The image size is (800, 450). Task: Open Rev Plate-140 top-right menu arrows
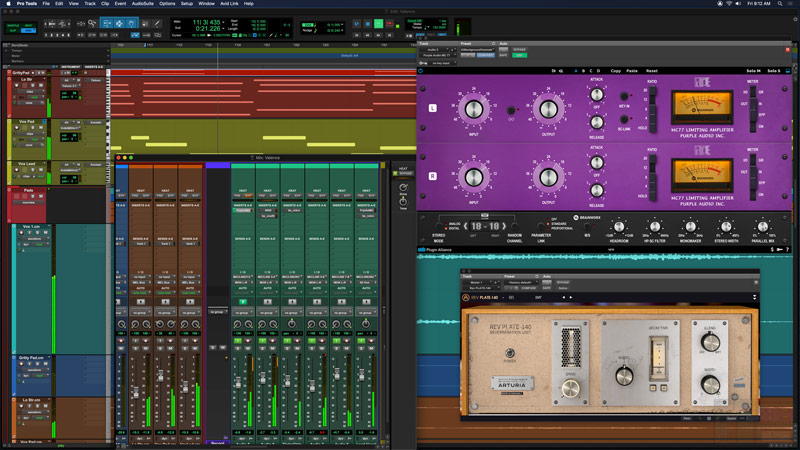pyautogui.click(x=755, y=297)
